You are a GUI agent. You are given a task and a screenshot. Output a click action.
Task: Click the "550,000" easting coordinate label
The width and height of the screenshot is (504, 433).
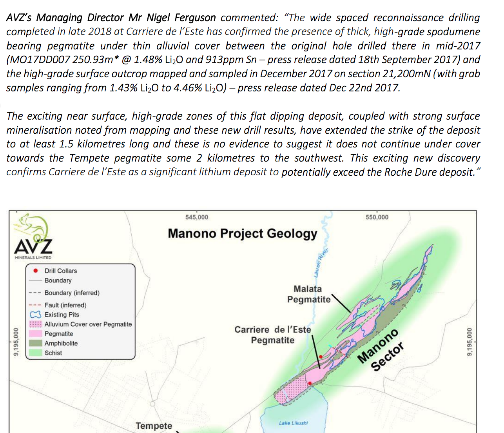click(x=377, y=217)
